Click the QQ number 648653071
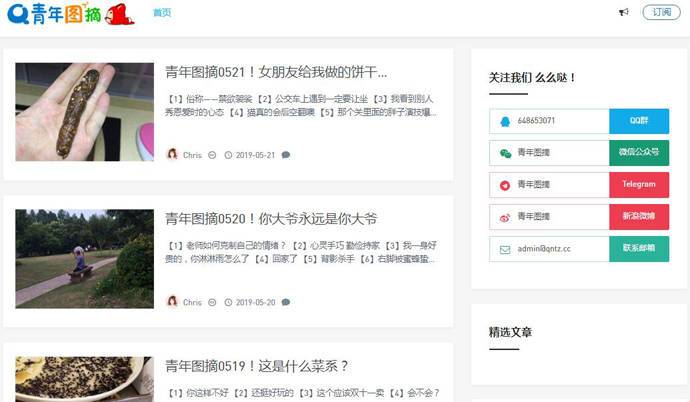690x402 pixels. click(x=536, y=121)
